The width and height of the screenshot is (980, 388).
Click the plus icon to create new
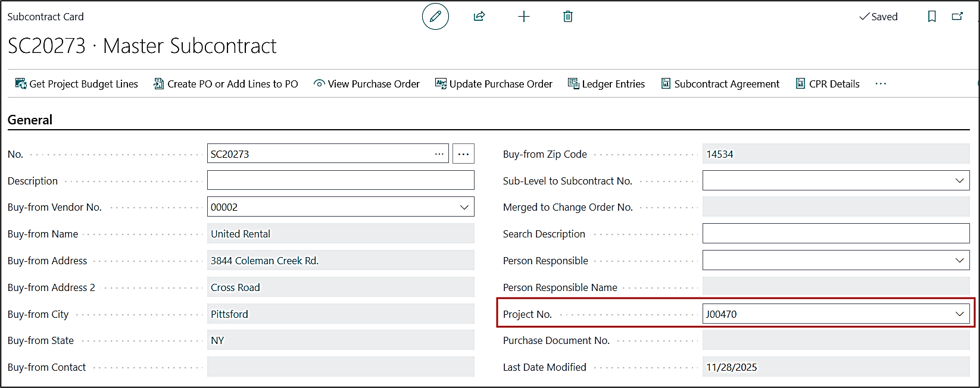coord(524,17)
